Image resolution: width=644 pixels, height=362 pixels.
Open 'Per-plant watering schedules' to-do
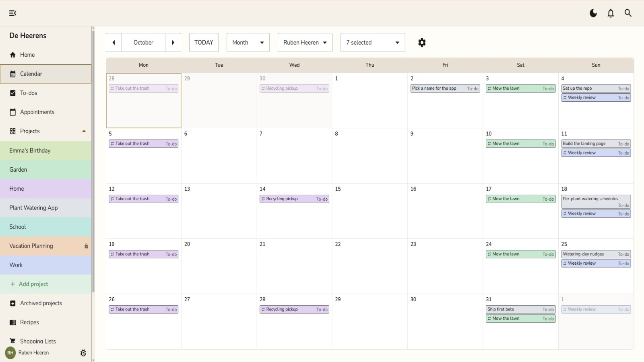596,202
